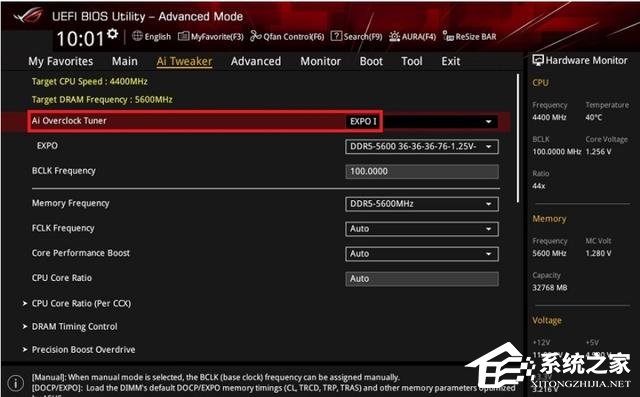Open the Memory Frequency dropdown
640x397 pixels.
[x=422, y=204]
